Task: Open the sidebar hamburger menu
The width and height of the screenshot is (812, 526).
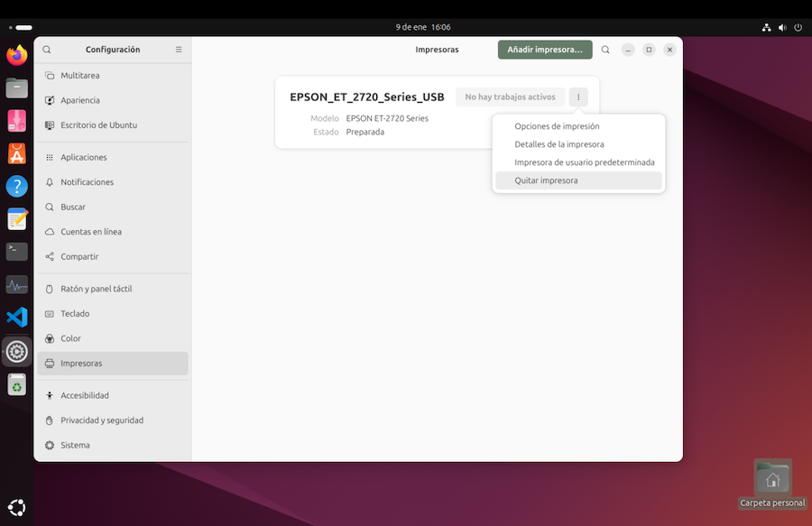Action: tap(179, 50)
